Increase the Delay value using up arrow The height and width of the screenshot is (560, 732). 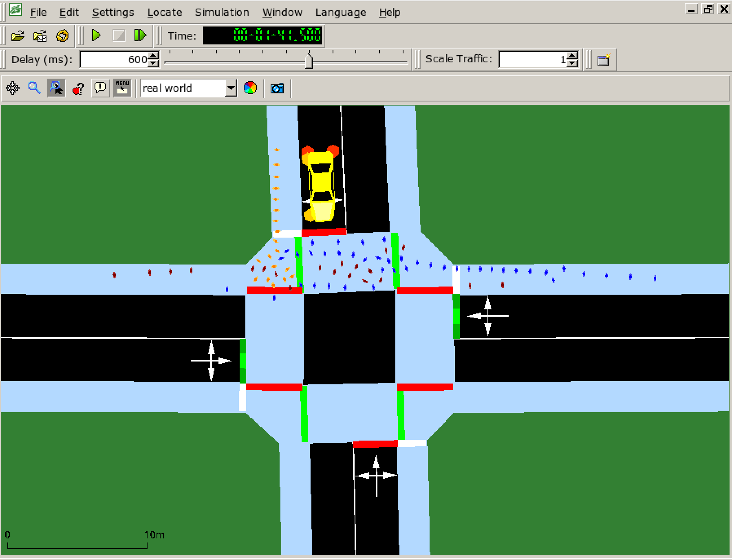(154, 56)
